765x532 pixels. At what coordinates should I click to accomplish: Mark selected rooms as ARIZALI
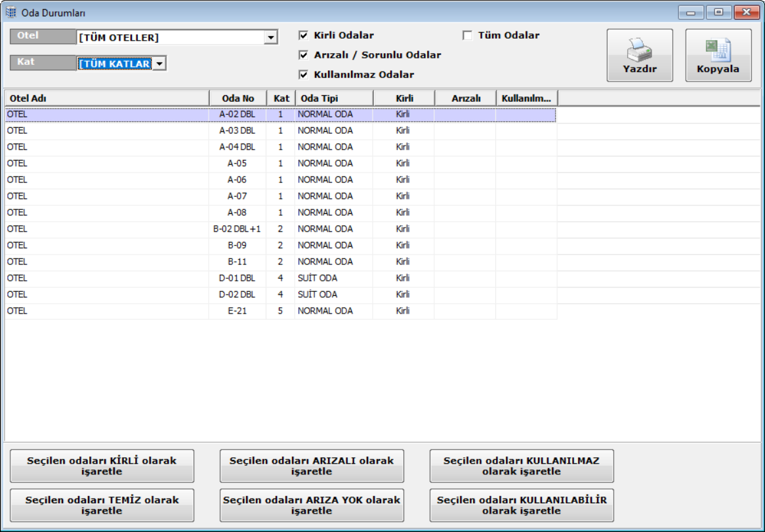tap(312, 466)
